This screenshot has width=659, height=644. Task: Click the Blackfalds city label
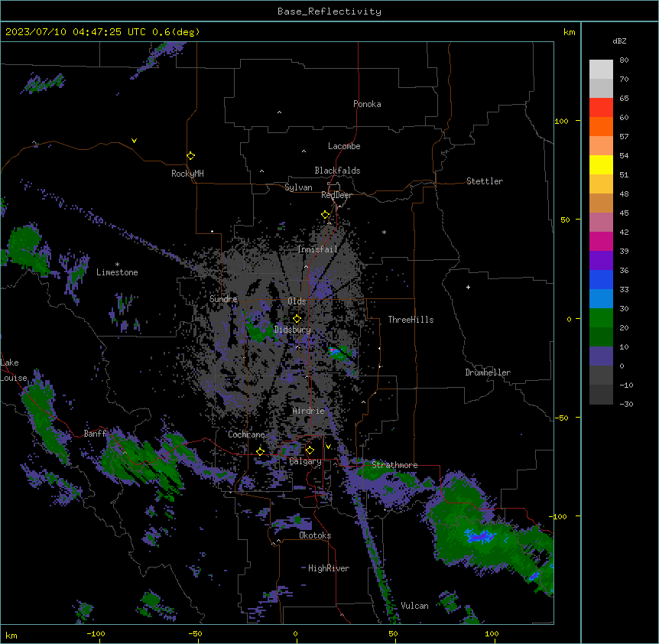coord(337,171)
